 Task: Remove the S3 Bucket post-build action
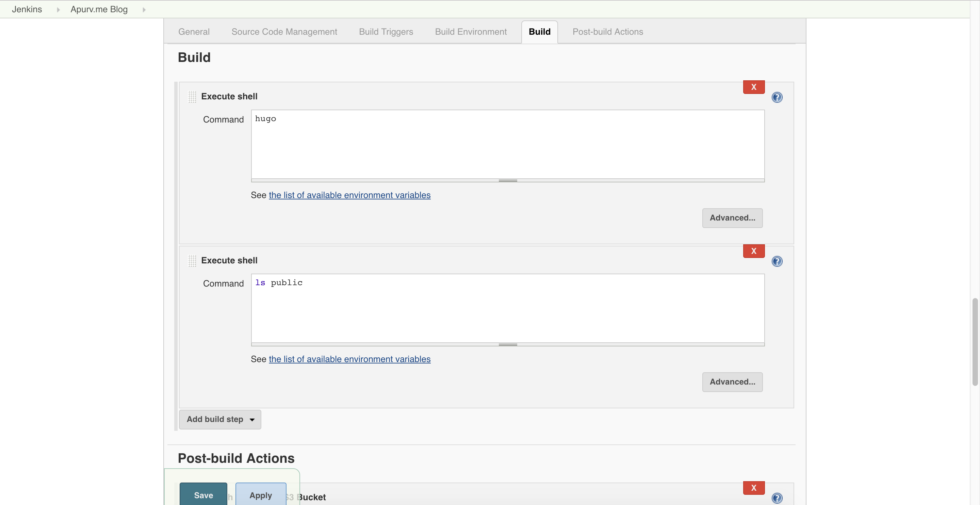tap(753, 488)
